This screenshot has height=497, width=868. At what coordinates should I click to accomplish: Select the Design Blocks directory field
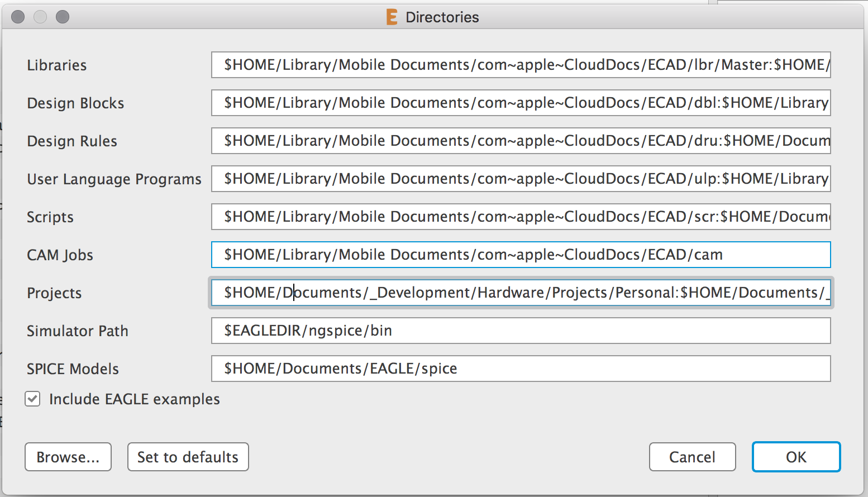[x=519, y=103]
